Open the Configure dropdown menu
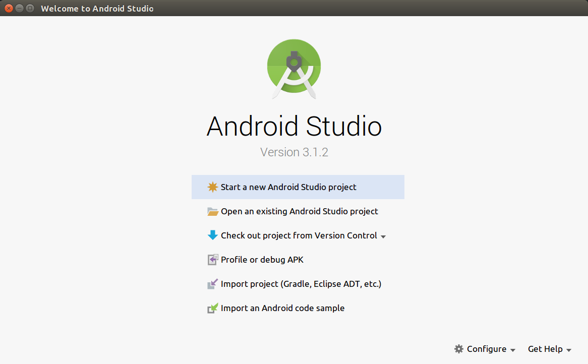 [485, 349]
